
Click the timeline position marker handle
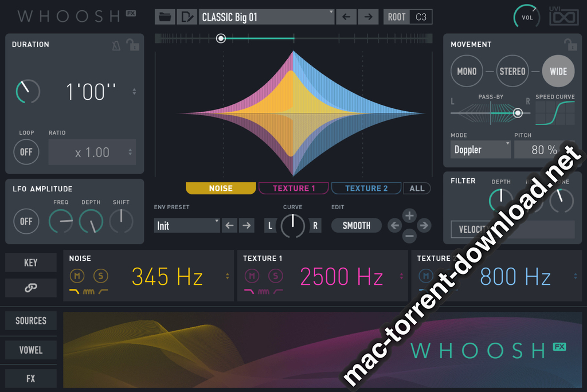pyautogui.click(x=221, y=38)
